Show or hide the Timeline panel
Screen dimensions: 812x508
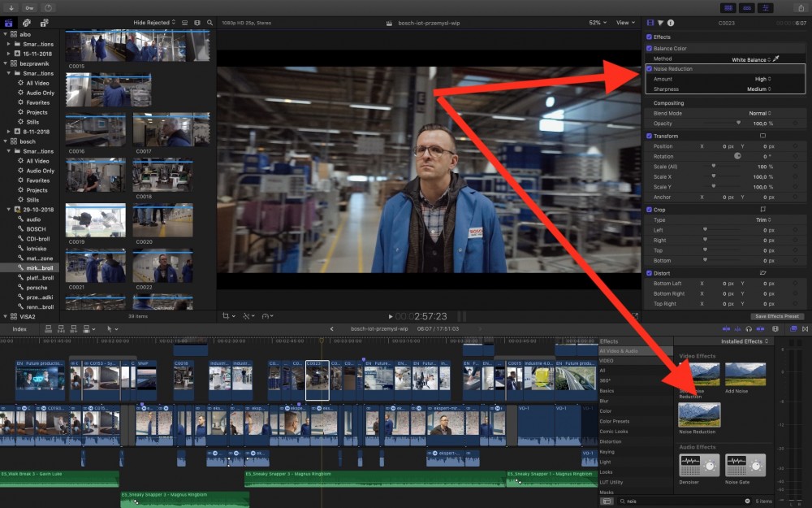tap(747, 8)
